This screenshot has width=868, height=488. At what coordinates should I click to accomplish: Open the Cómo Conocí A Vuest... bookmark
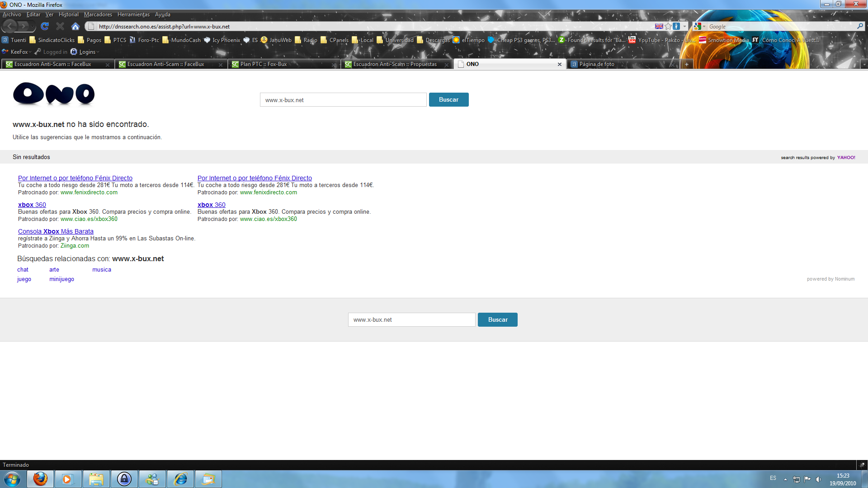786,40
